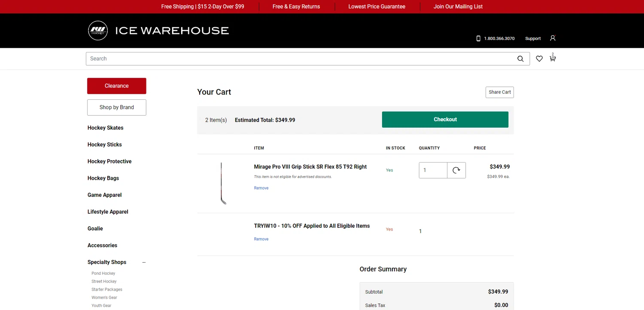The image size is (644, 310).
Task: Open Accessories category
Action: pyautogui.click(x=102, y=245)
